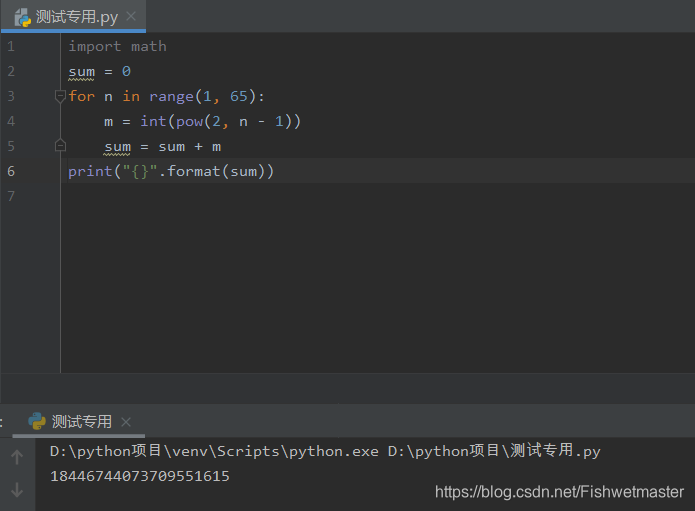Viewport: 695px width, 511px height.
Task: Click the Python icon on run tab
Action: pyautogui.click(x=37, y=421)
